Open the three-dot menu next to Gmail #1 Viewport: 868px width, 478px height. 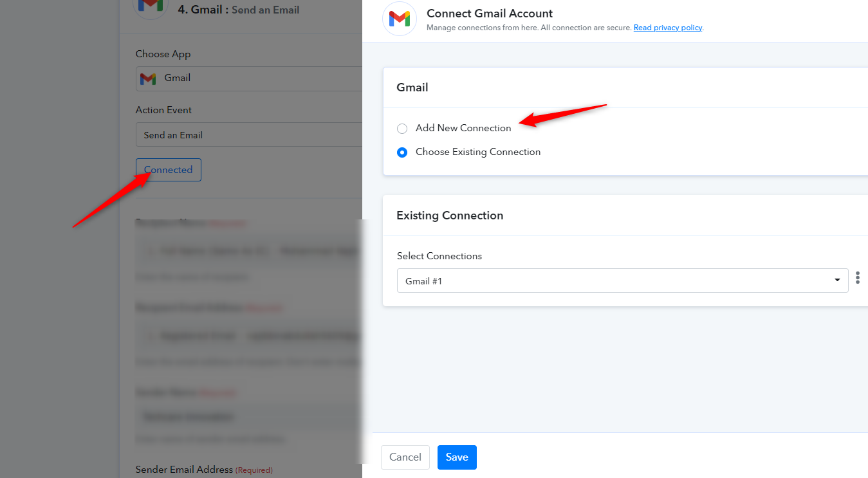[x=858, y=279]
